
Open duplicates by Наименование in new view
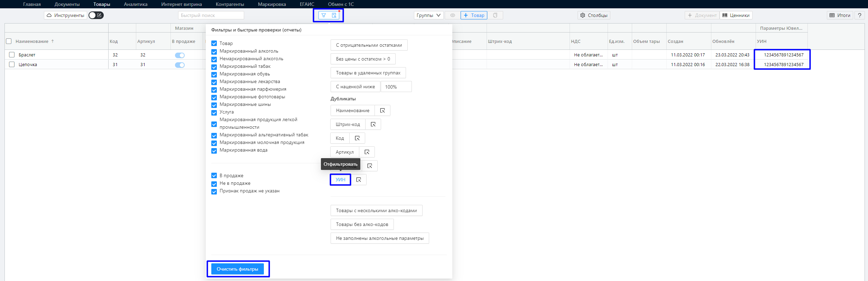point(382,110)
